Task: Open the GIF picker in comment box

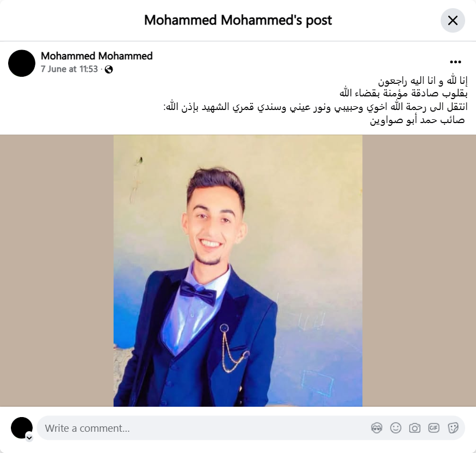Action: click(x=434, y=428)
